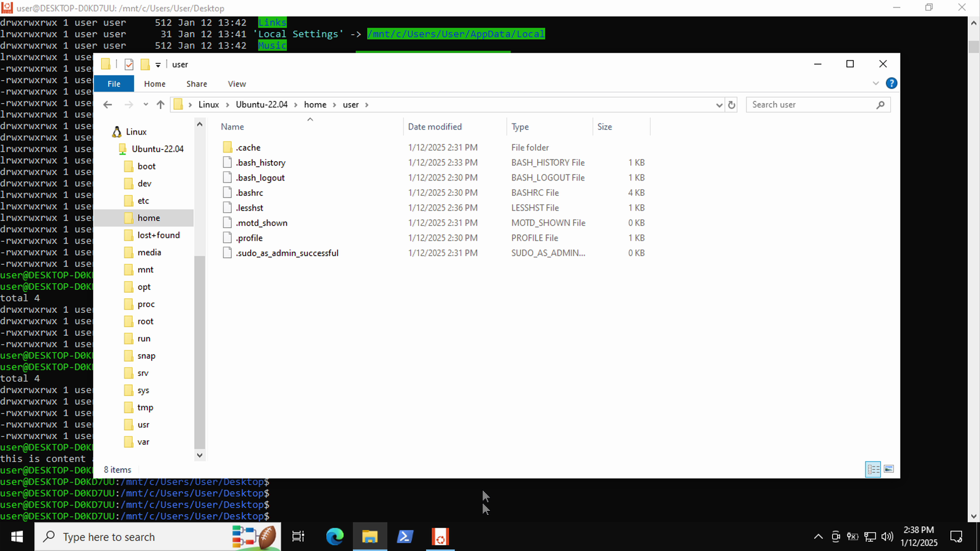Viewport: 980px width, 551px height.
Task: Open PowerShell from the taskbar
Action: click(x=405, y=537)
